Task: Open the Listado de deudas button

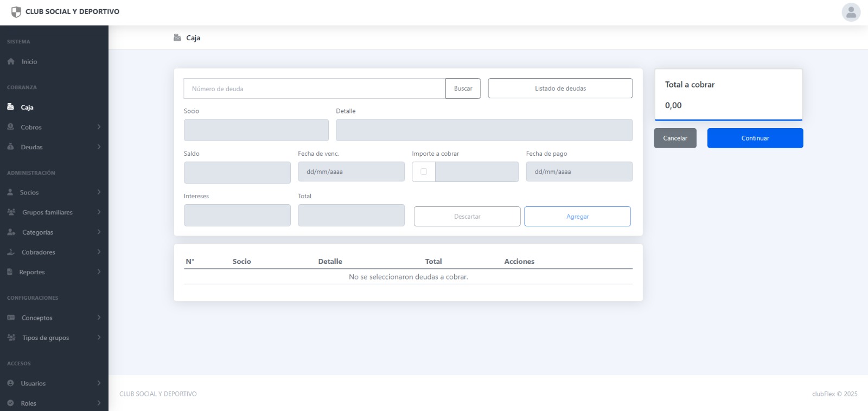Action: pos(560,88)
